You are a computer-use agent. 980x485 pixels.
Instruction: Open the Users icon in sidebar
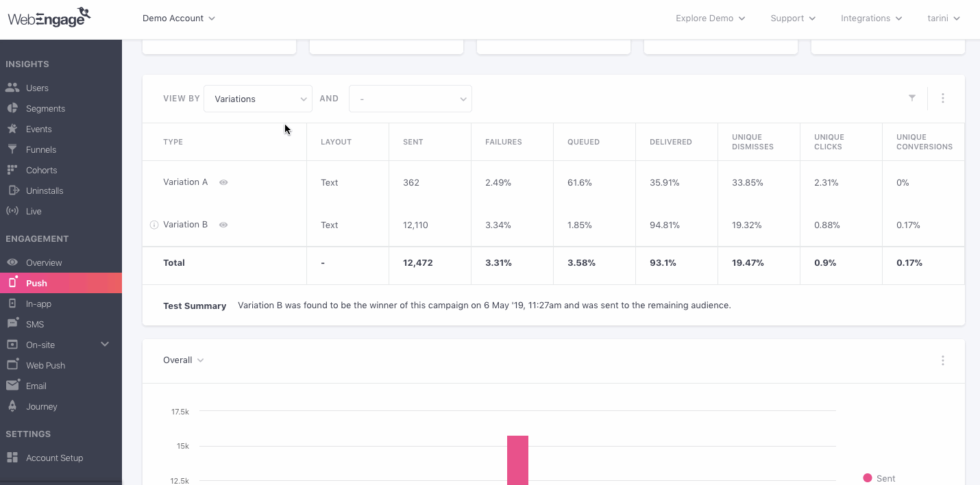point(12,88)
